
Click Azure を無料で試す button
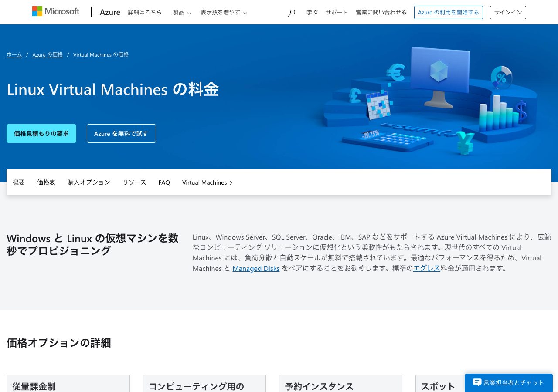point(121,133)
